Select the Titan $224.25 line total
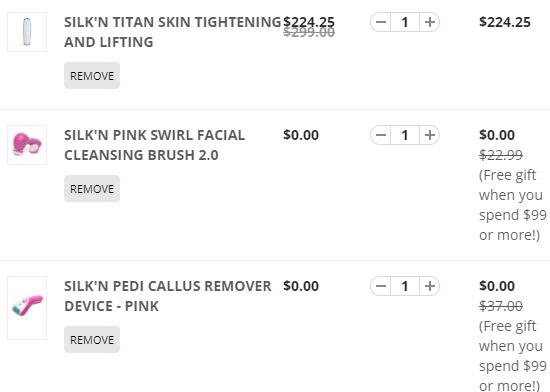Viewport: 550px width, 392px height. point(505,22)
